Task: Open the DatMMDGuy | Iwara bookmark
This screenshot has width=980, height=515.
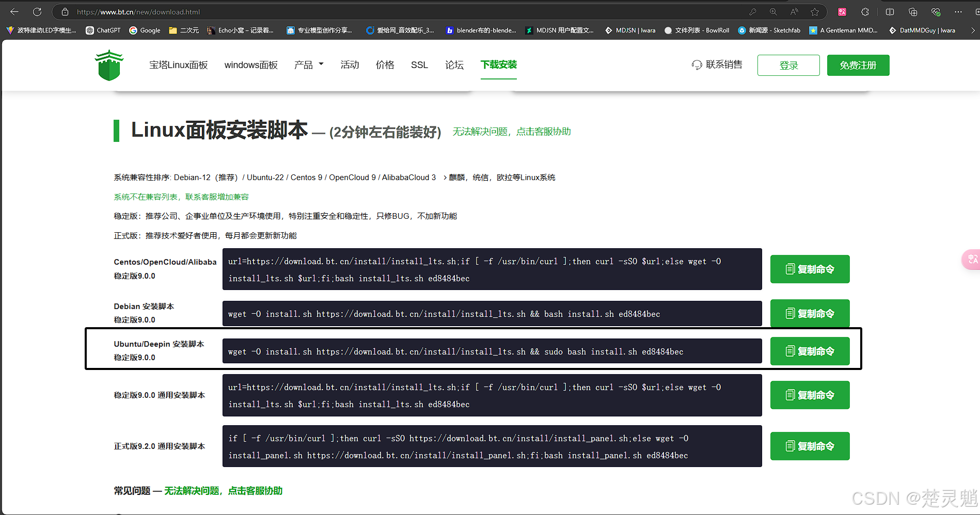Action: 922,30
